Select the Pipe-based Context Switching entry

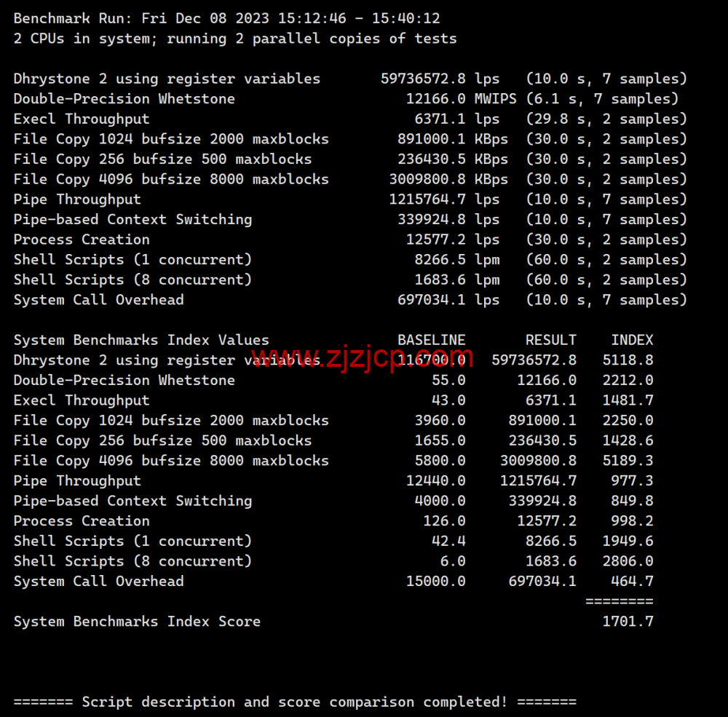133,219
